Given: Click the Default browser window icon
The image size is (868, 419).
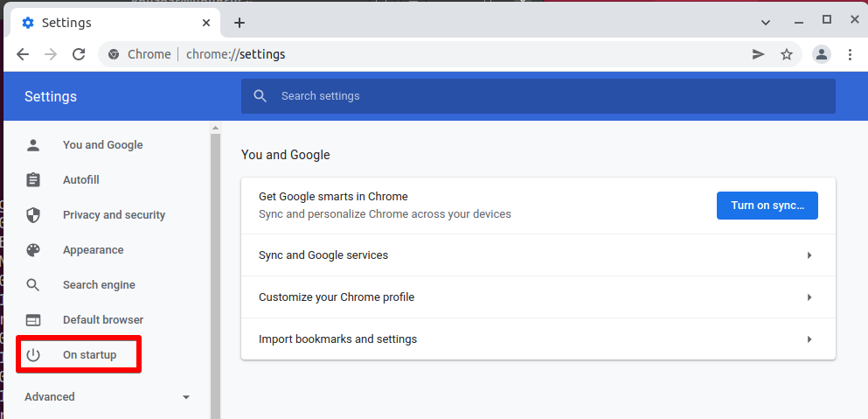Looking at the screenshot, I should [33, 320].
